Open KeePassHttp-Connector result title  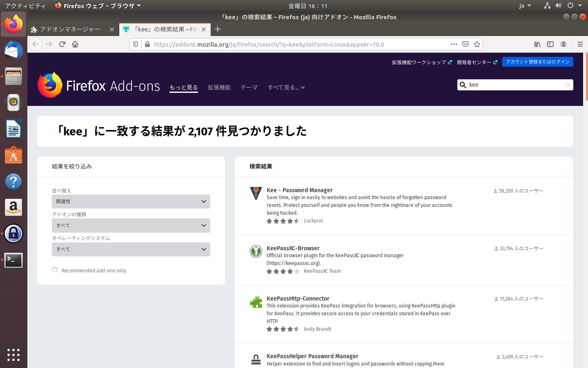[x=298, y=298]
